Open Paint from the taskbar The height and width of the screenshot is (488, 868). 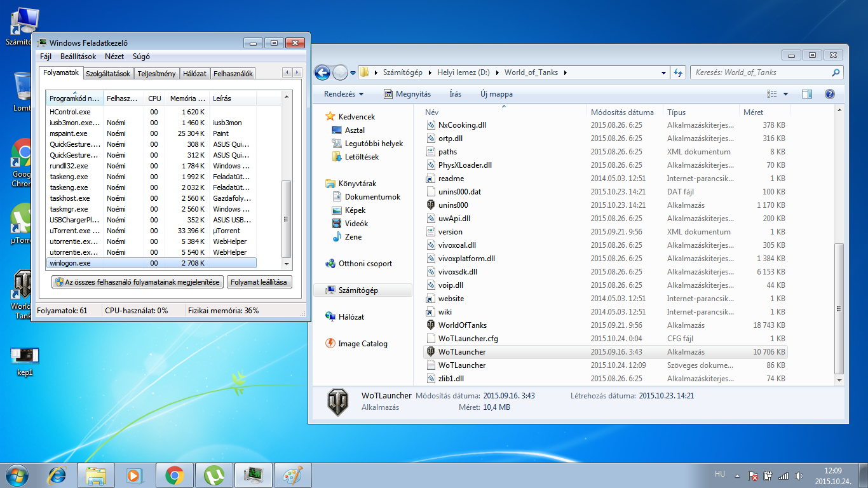[293, 475]
